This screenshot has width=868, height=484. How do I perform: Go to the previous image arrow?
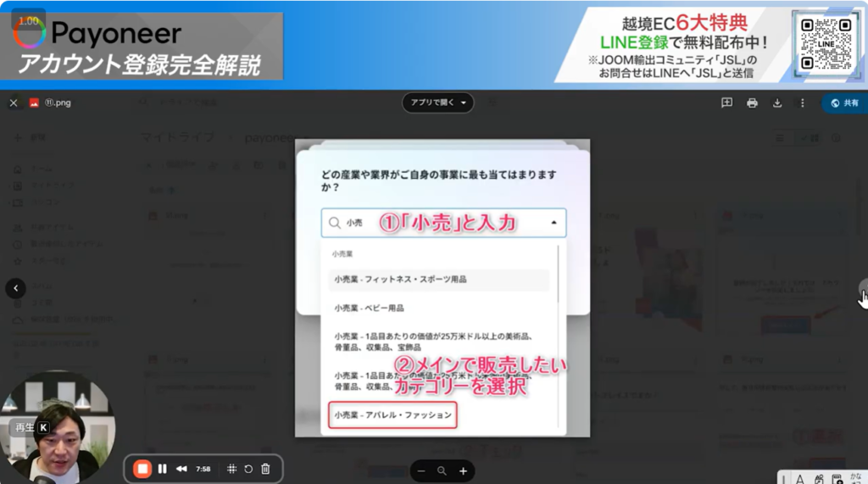15,288
